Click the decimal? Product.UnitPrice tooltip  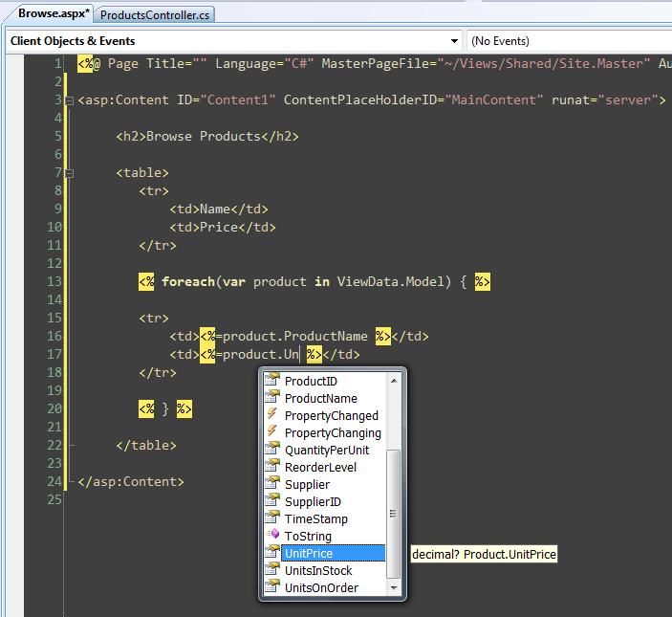(x=484, y=555)
